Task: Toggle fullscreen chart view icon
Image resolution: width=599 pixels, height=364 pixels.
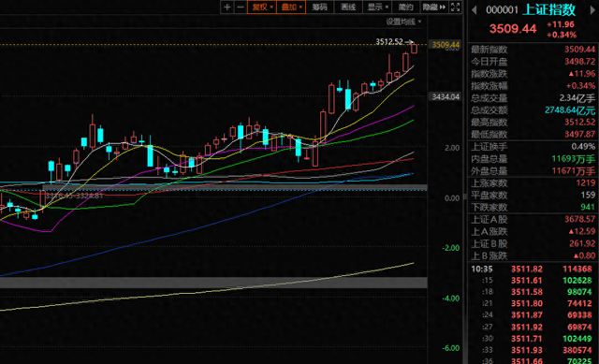Action: (455, 7)
